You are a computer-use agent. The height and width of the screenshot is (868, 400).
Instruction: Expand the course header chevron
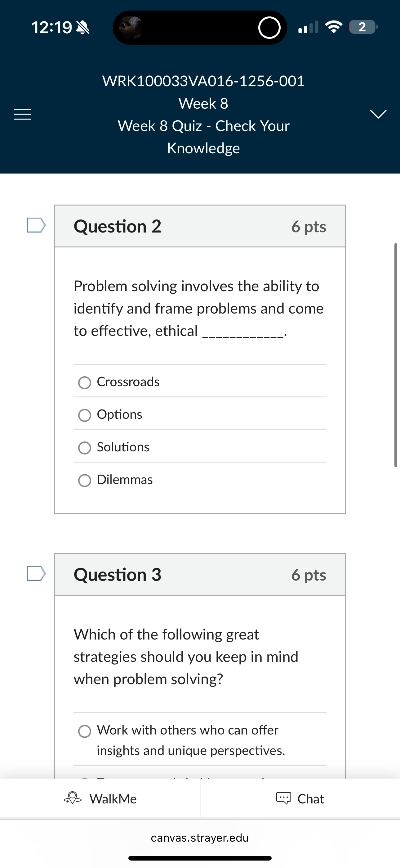point(378,114)
